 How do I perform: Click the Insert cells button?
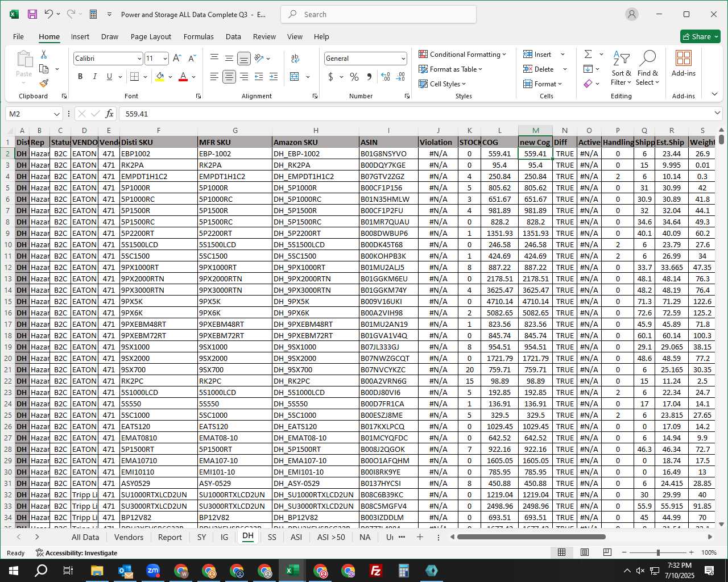(537, 54)
